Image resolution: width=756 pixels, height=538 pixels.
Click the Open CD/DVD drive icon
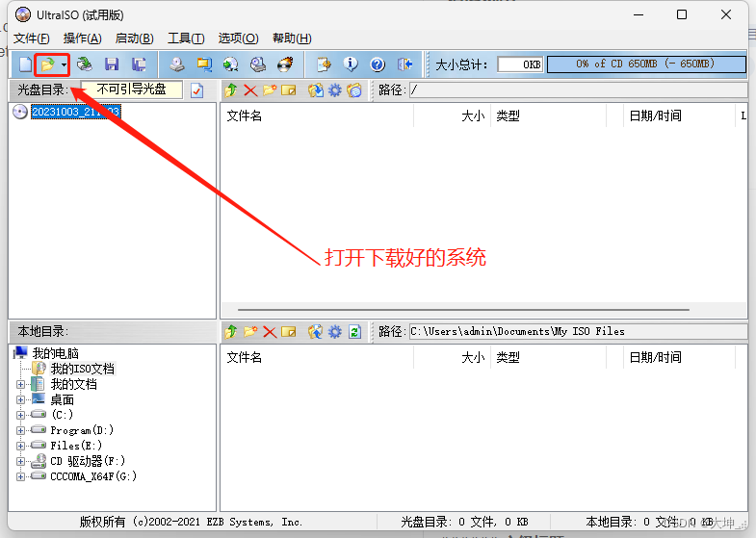(85, 64)
